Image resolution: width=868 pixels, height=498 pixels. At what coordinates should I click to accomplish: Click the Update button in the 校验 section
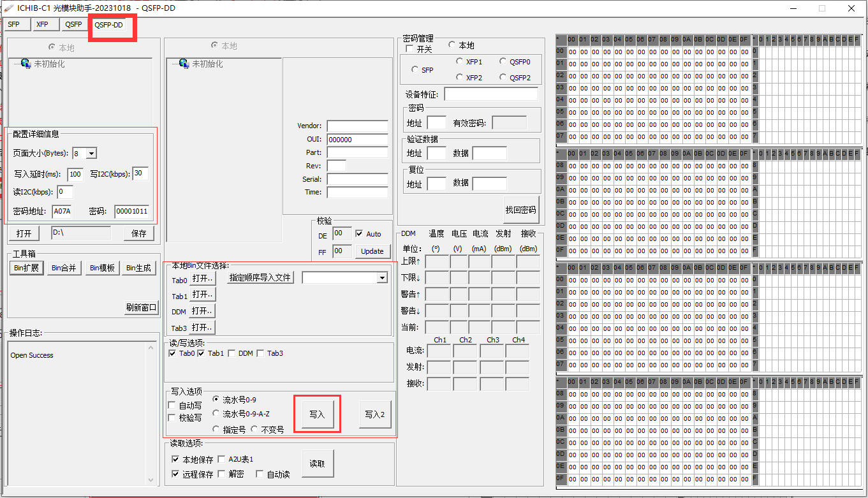click(372, 251)
